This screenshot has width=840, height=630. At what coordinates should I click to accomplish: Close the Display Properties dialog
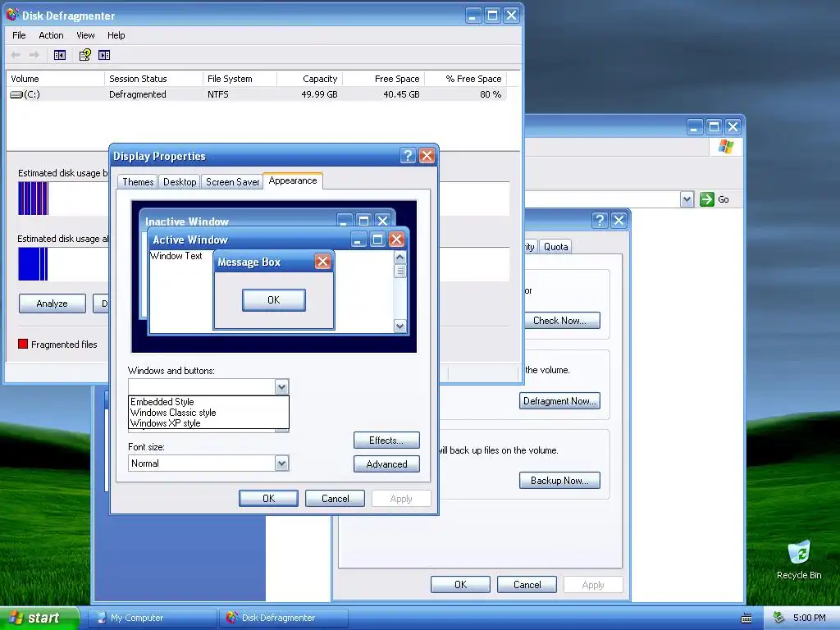click(x=427, y=156)
